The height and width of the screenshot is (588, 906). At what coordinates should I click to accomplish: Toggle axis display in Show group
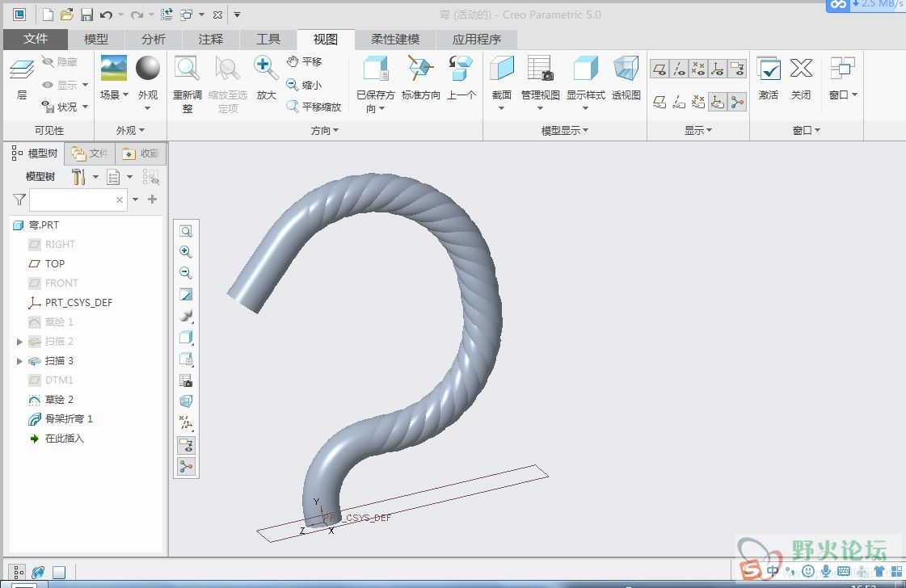(679, 69)
